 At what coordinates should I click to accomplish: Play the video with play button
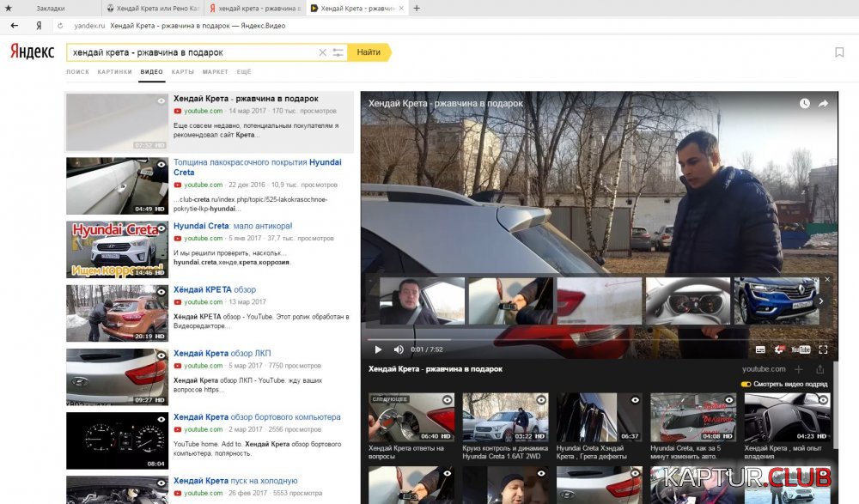378,349
